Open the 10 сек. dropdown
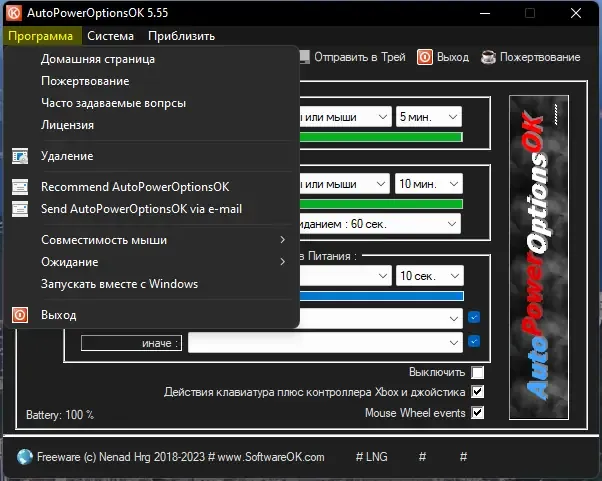602x481 pixels. point(430,276)
